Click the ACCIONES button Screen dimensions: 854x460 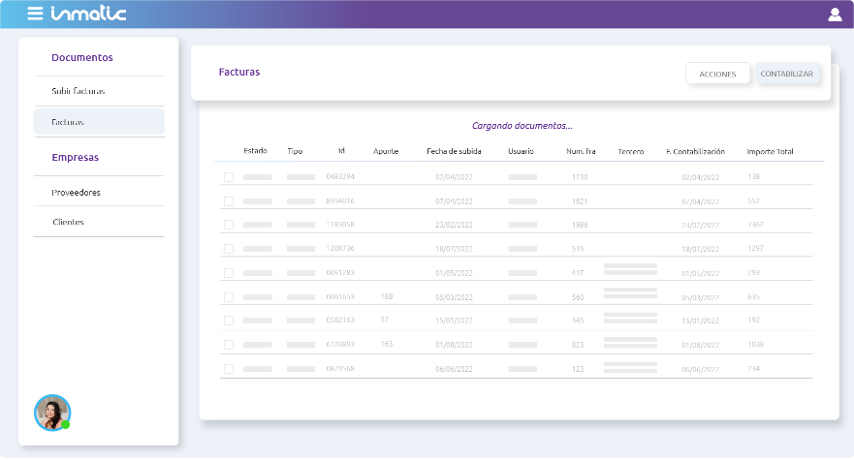click(x=717, y=74)
